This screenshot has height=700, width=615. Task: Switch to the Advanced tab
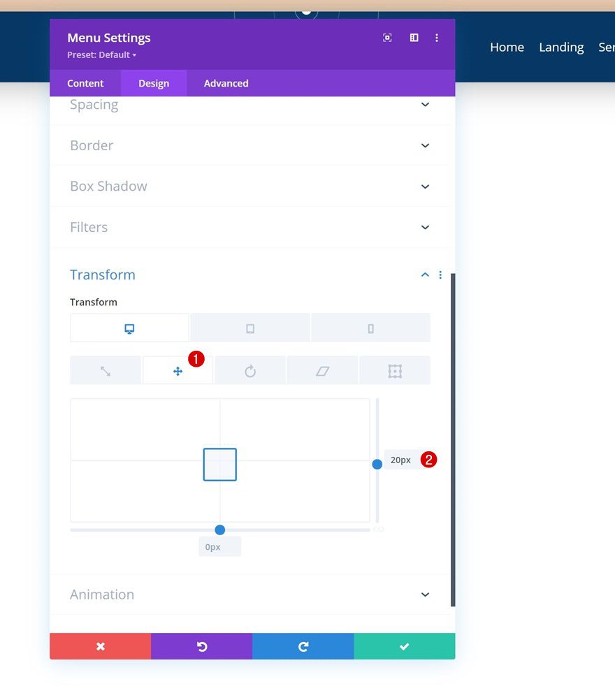tap(226, 83)
